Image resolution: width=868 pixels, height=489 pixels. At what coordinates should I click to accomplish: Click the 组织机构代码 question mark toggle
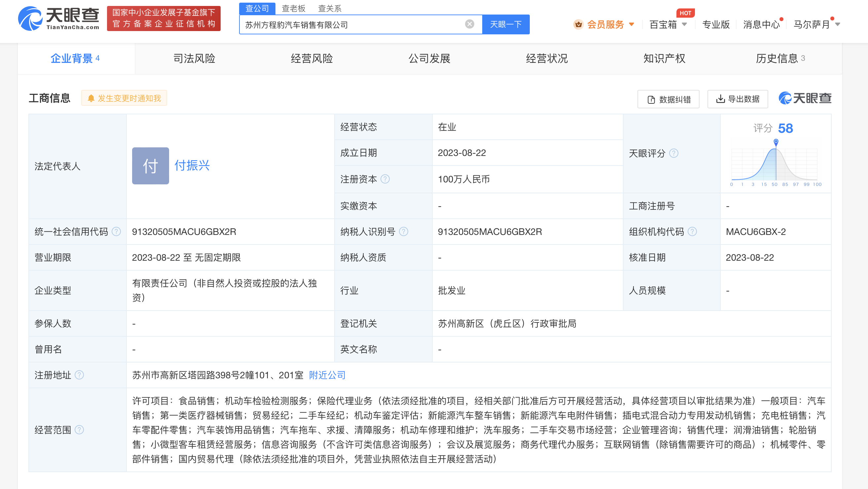tap(693, 232)
